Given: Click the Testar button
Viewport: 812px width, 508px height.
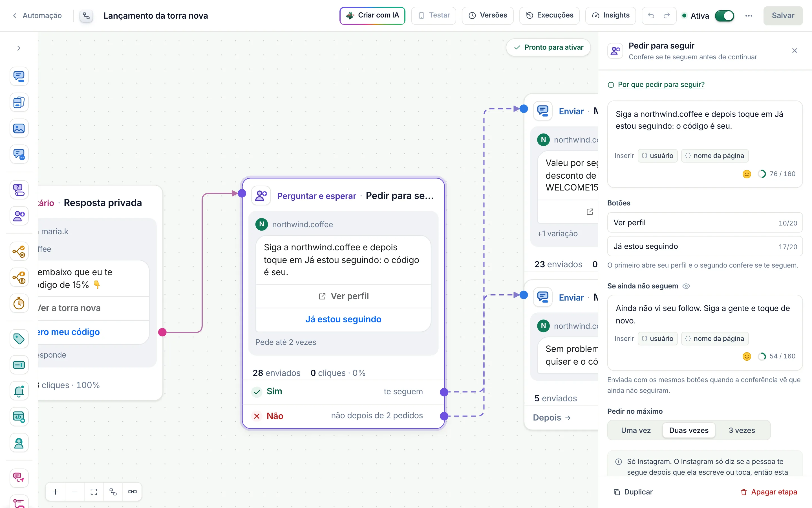Looking at the screenshot, I should (x=434, y=16).
